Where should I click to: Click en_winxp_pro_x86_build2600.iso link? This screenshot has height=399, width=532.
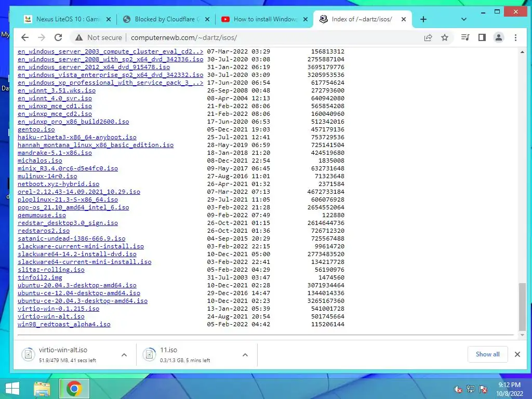click(x=73, y=122)
